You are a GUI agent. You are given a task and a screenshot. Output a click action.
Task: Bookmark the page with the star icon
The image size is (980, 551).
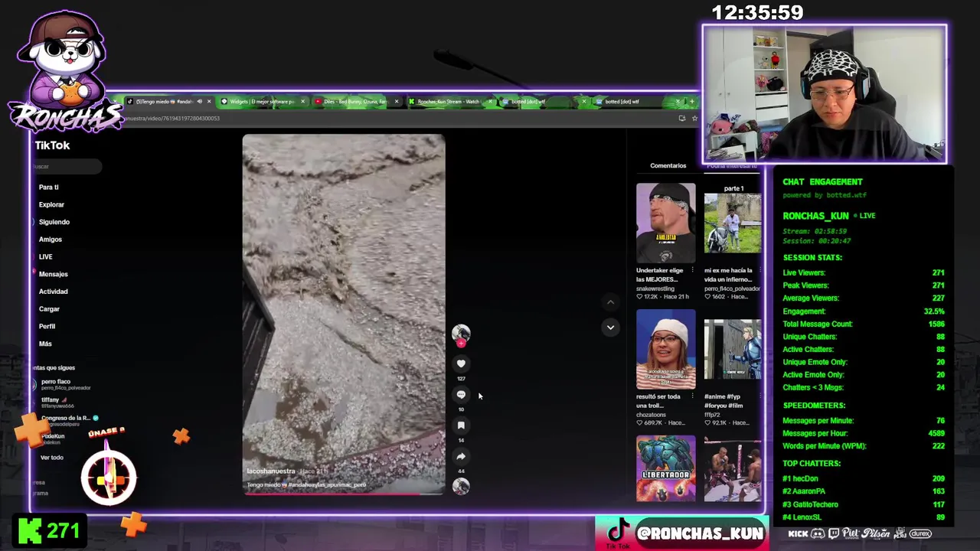[694, 118]
